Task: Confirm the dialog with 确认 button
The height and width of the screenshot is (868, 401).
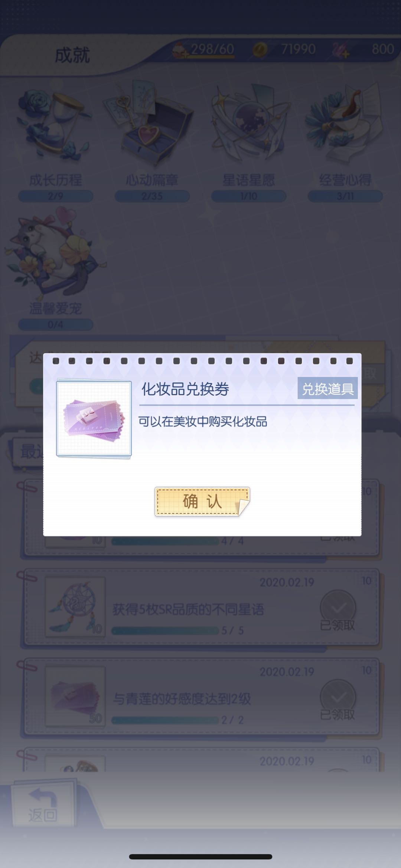Action: coord(202,502)
